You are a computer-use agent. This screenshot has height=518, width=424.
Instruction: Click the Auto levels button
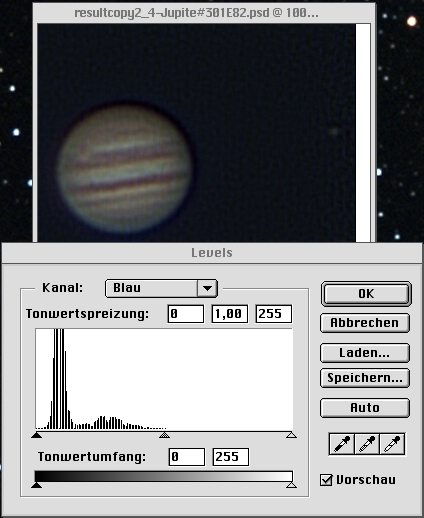(x=365, y=408)
